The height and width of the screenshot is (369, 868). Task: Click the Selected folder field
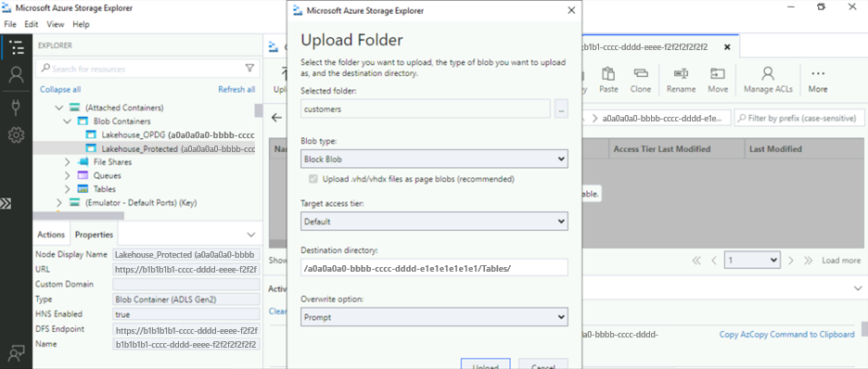426,109
